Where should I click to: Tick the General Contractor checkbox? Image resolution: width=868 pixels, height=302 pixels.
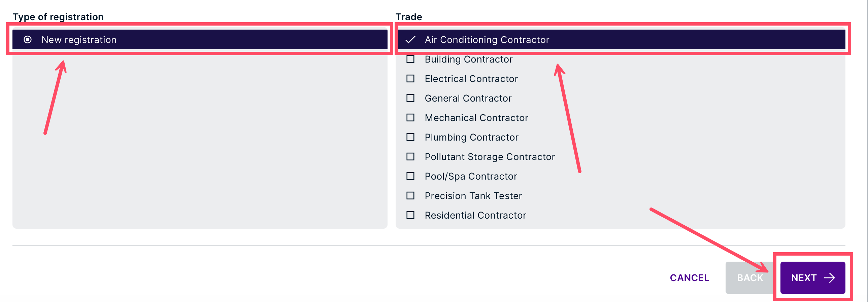click(x=410, y=98)
